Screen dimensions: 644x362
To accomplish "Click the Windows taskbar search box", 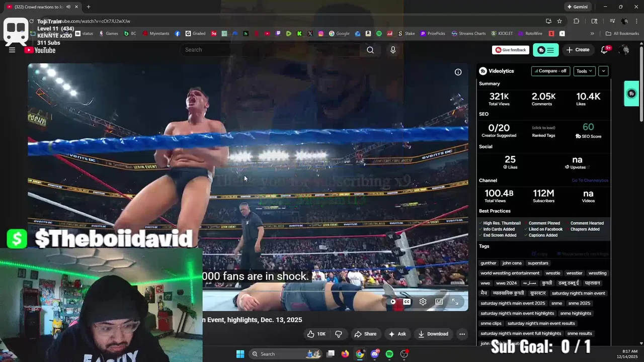I will pyautogui.click(x=285, y=354).
